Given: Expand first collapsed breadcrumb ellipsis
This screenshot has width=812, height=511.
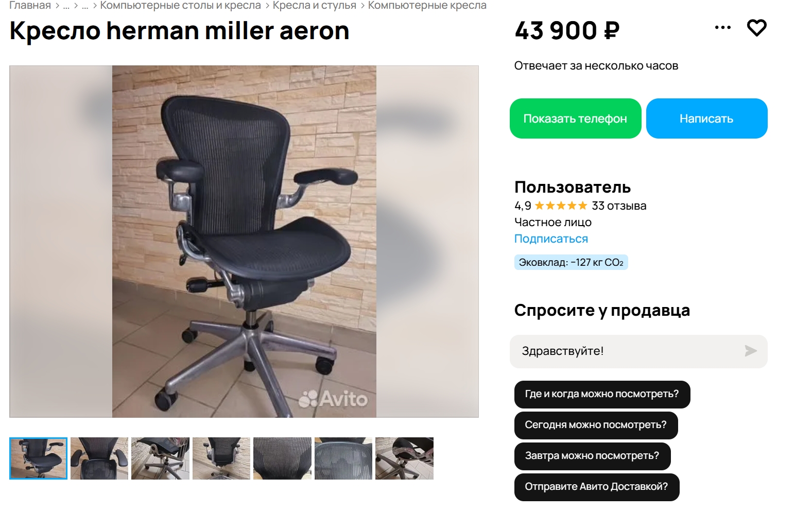Looking at the screenshot, I should (x=66, y=6).
